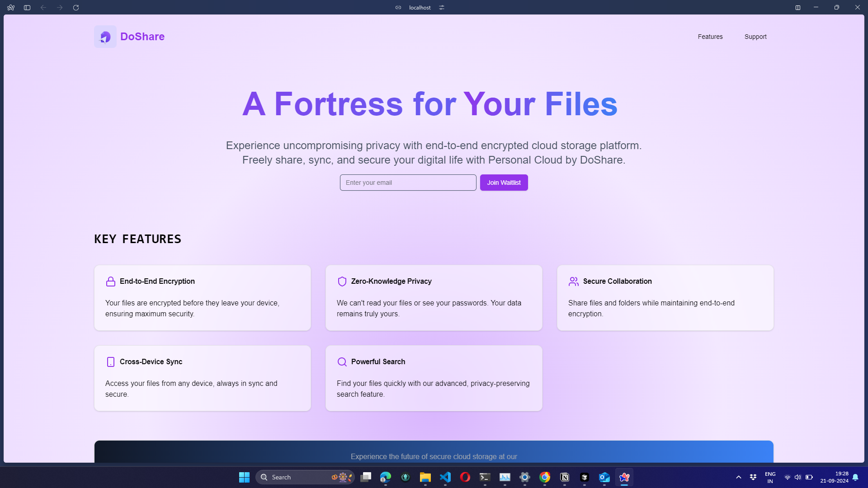Click the lock icon for End-to-End Encryption
Viewport: 868px width, 488px height.
click(110, 282)
